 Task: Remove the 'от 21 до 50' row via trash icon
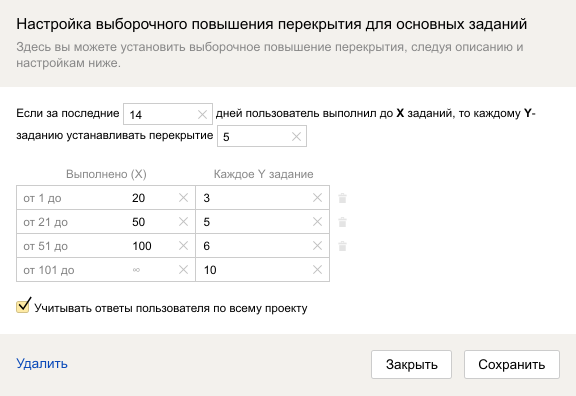tap(342, 222)
